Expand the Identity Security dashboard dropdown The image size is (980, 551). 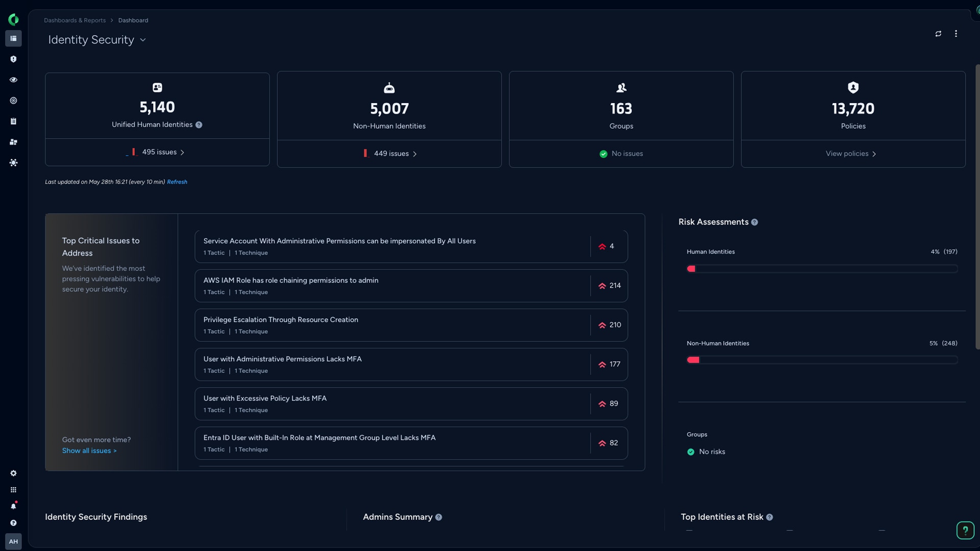tap(143, 40)
